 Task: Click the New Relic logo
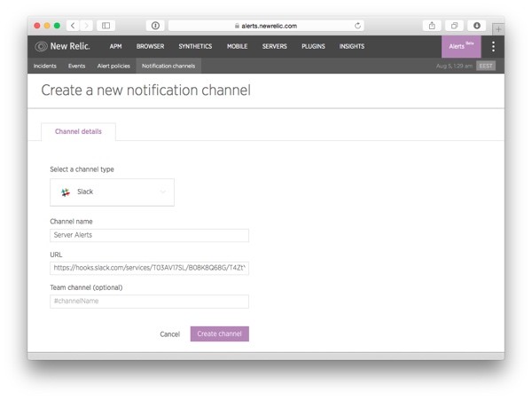(62, 46)
